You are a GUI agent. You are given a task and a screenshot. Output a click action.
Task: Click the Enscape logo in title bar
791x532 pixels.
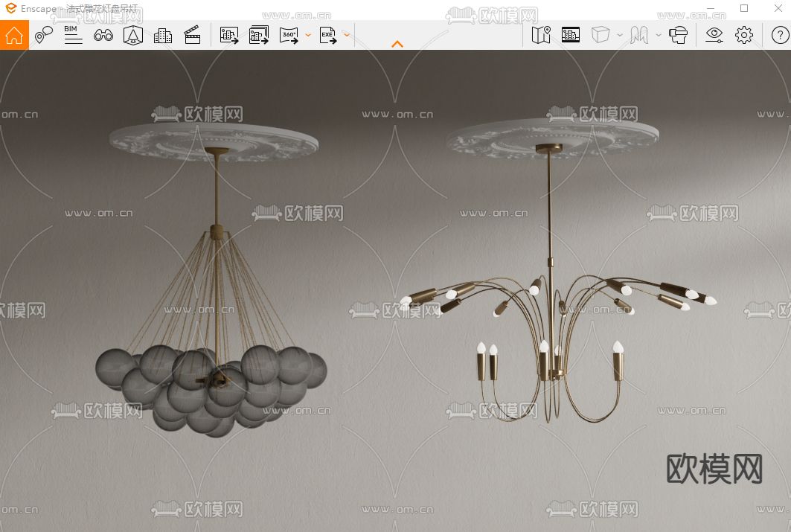(x=11, y=8)
